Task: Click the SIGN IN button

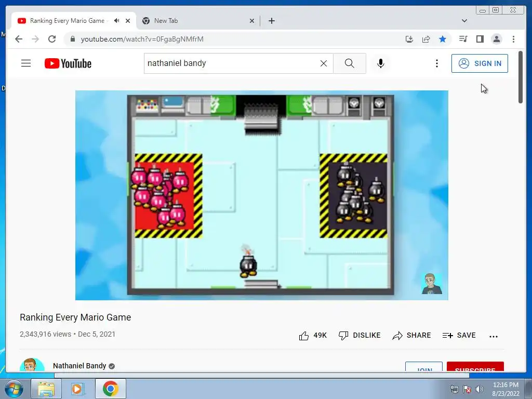Action: [480, 63]
